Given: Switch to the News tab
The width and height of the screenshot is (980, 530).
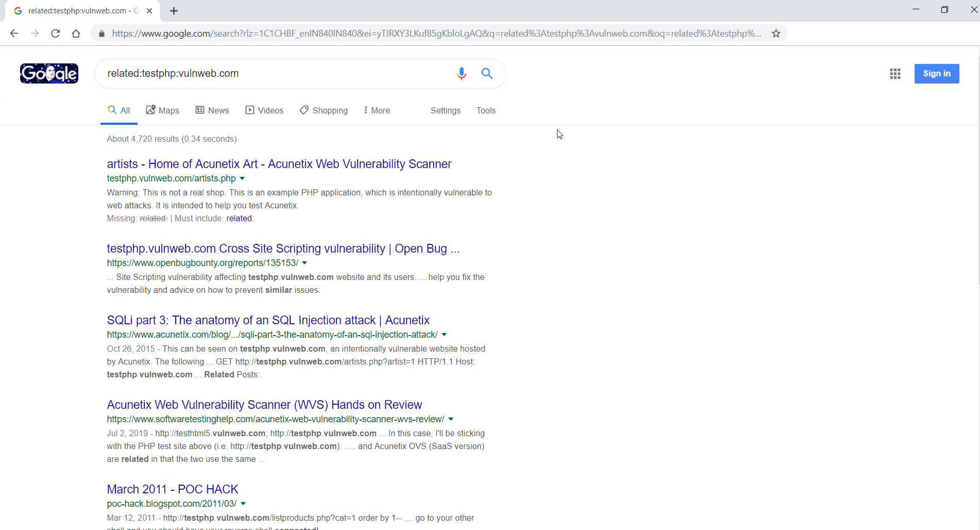Looking at the screenshot, I should (x=212, y=110).
